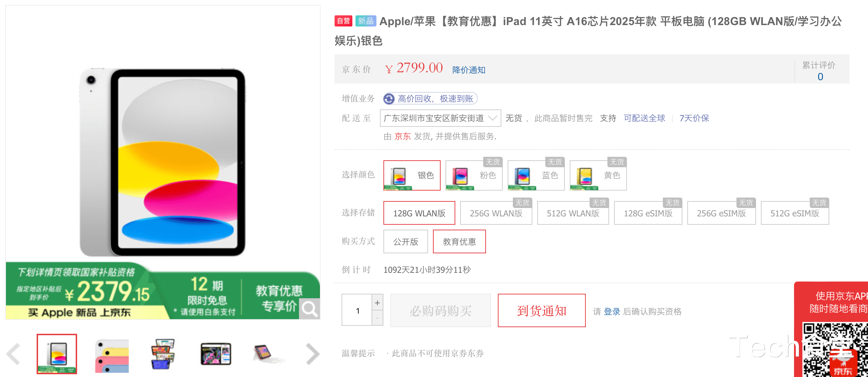Image resolution: width=868 pixels, height=377 pixels.
Task: Click the 新品 badge in title
Action: click(366, 21)
